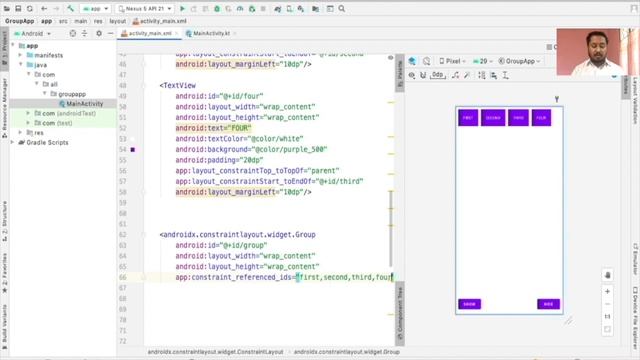Click the 1:1 actual size zoom button

click(x=607, y=317)
